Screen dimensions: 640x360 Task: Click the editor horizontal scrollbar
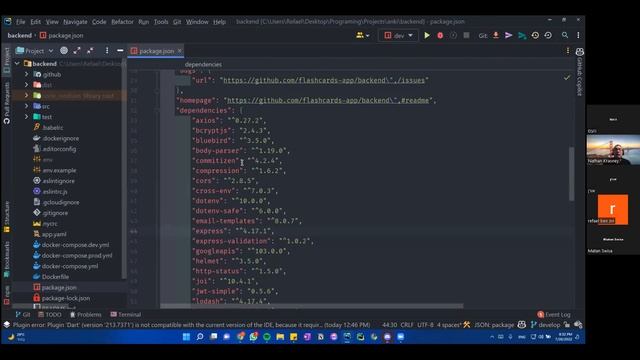[312, 306]
